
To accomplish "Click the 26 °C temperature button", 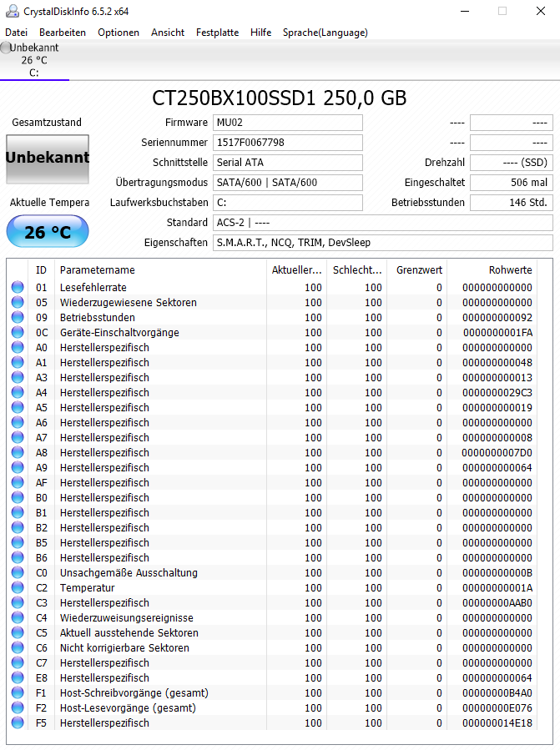I will (x=48, y=231).
